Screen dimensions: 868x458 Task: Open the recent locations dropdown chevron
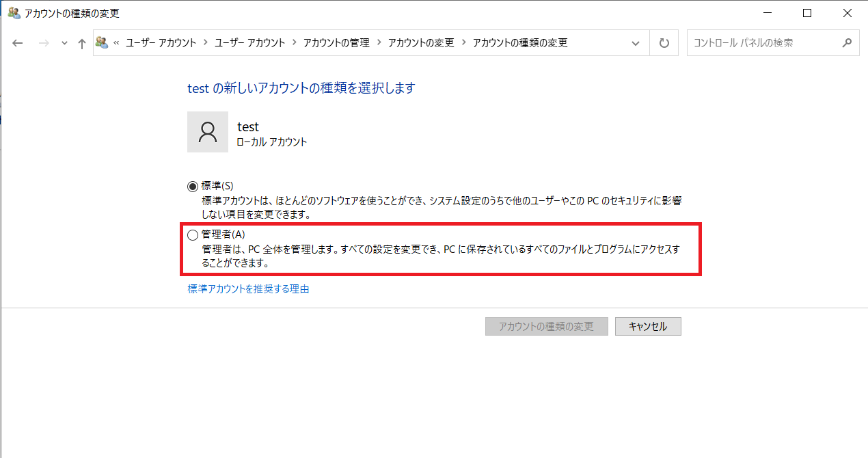pyautogui.click(x=64, y=43)
